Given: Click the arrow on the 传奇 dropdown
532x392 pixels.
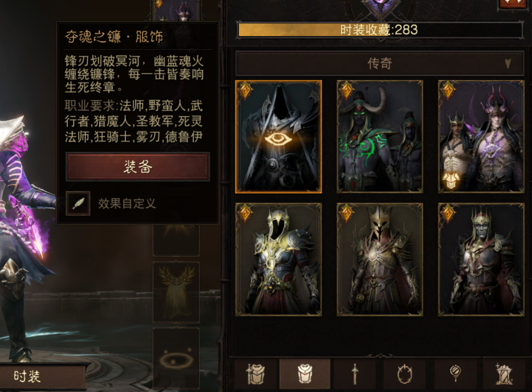Looking at the screenshot, I should (x=508, y=64).
